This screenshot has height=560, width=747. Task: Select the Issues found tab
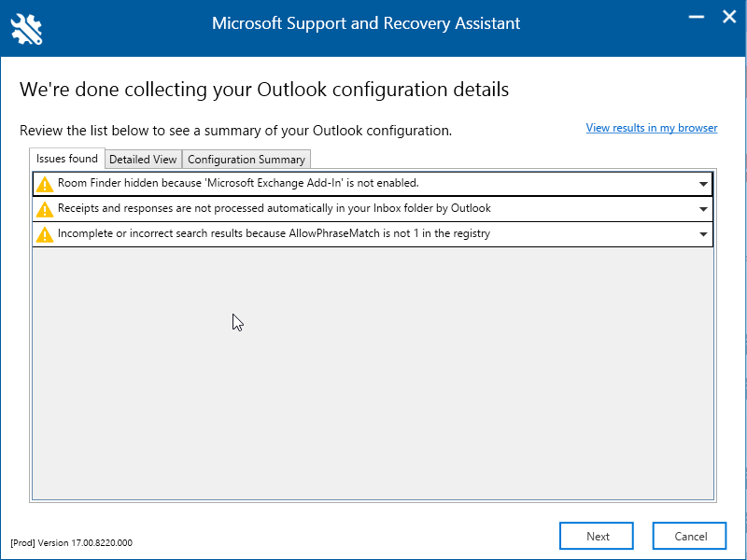point(67,159)
